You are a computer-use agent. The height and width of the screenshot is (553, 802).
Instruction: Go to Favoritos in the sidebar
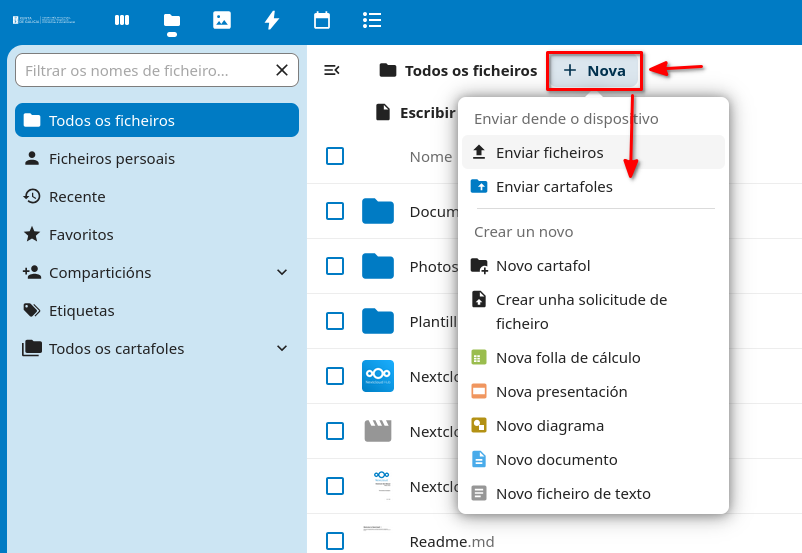point(81,234)
